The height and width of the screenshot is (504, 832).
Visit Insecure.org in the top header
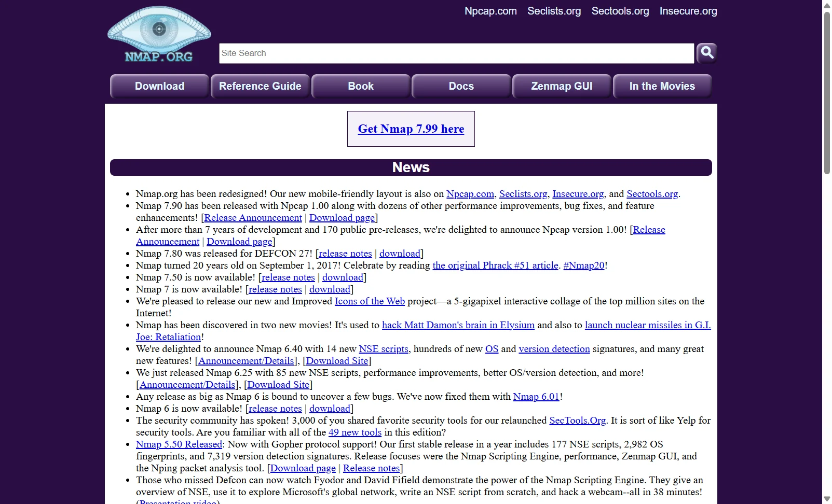[x=688, y=11]
